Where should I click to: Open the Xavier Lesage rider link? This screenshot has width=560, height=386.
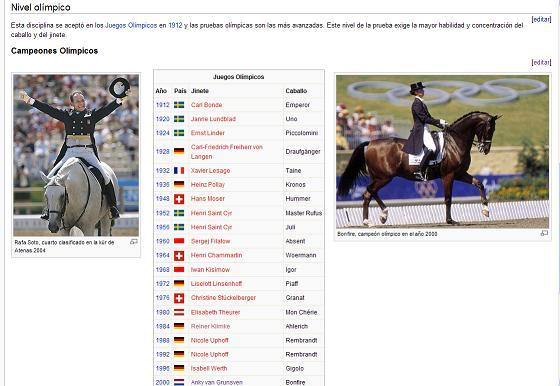pyautogui.click(x=210, y=171)
